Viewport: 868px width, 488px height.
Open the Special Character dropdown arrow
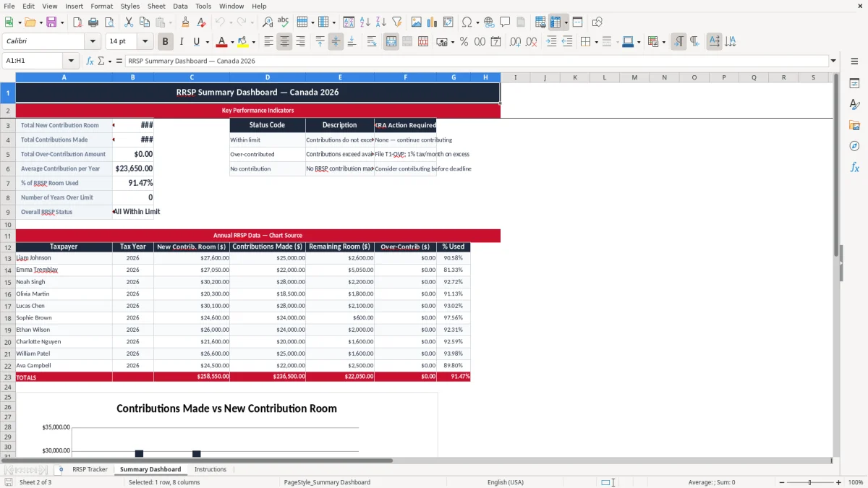pos(478,22)
